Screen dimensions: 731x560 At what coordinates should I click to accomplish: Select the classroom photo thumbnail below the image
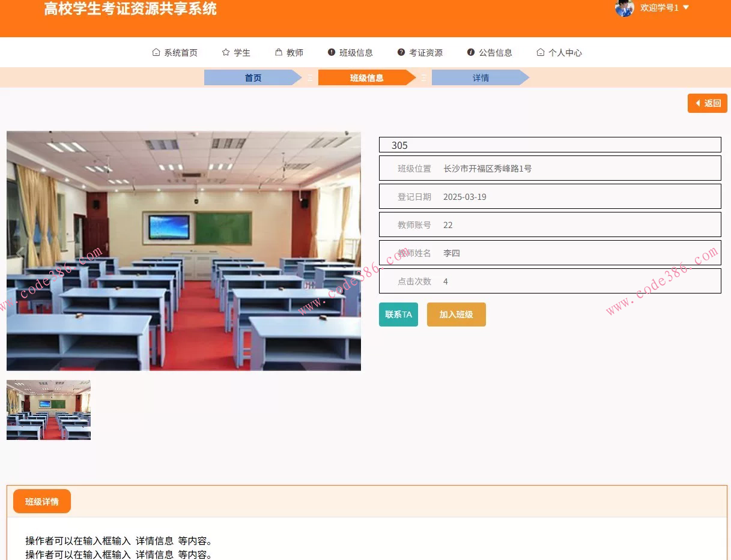pos(48,410)
